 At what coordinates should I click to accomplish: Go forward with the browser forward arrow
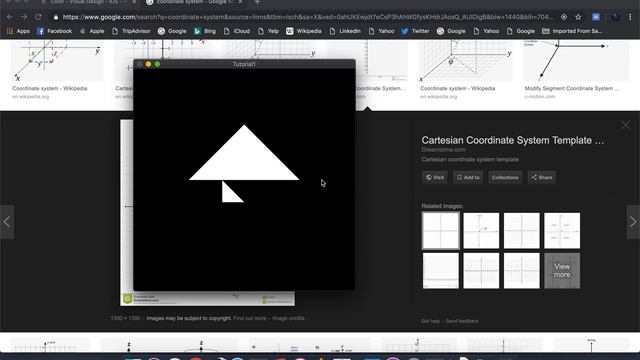pos(24,17)
